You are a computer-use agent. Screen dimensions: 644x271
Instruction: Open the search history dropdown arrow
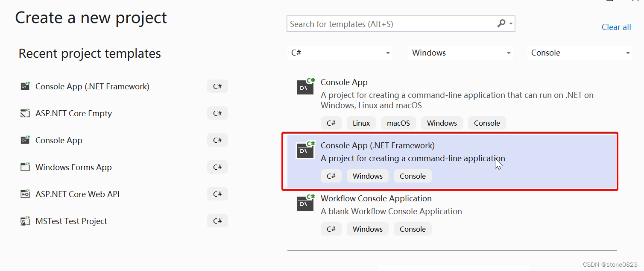pos(511,24)
